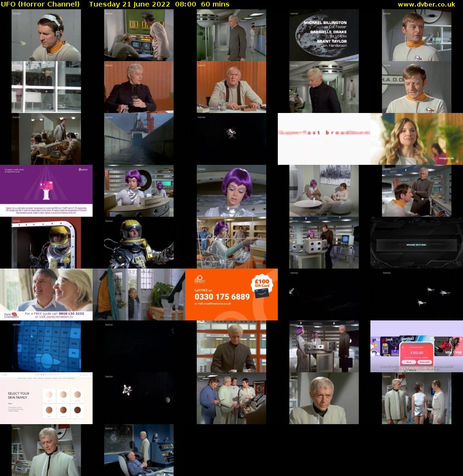Select thumbnail of astronaut in yellow helmet at hatch
The width and height of the screenshot is (463, 476).
[x=46, y=243]
